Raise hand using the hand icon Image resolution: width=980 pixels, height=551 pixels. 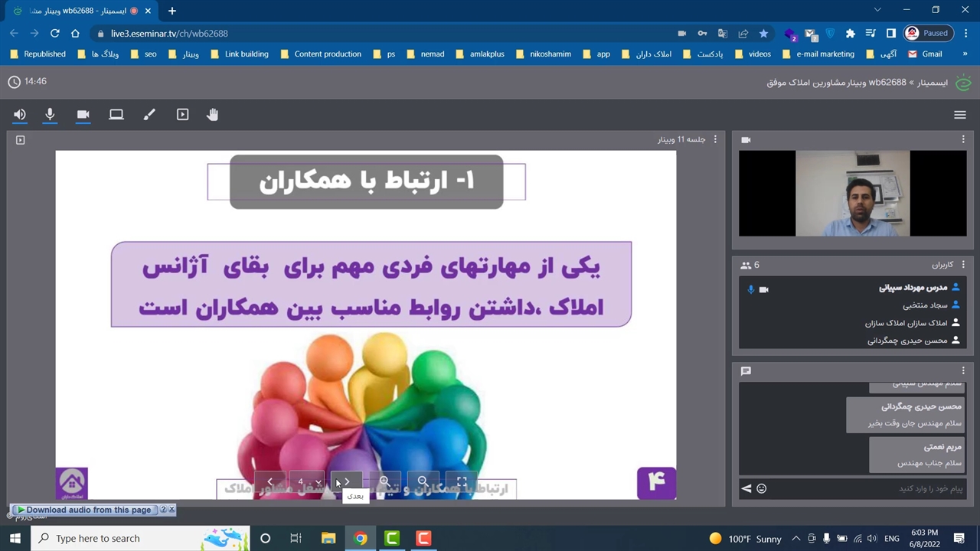tap(213, 115)
